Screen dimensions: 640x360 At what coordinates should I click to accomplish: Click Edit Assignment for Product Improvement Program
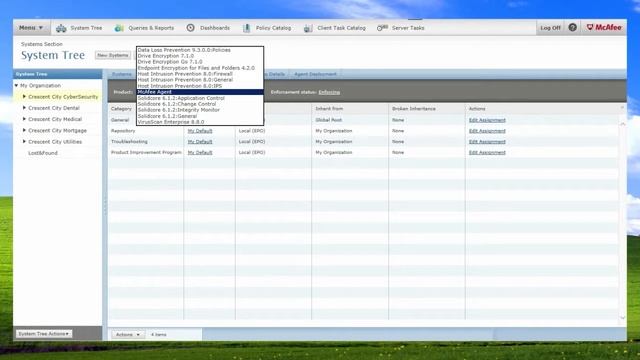tap(487, 153)
